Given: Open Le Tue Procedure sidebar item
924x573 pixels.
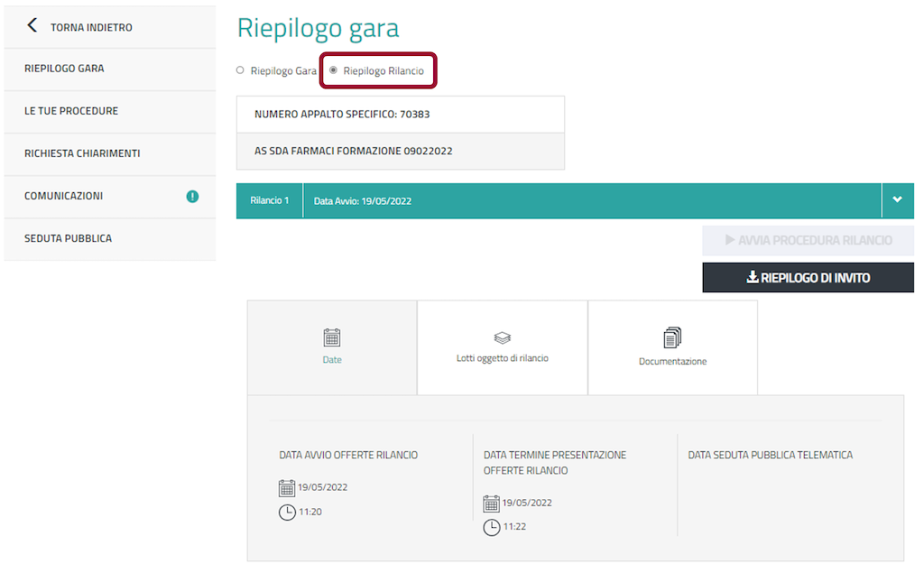Looking at the screenshot, I should point(71,111).
